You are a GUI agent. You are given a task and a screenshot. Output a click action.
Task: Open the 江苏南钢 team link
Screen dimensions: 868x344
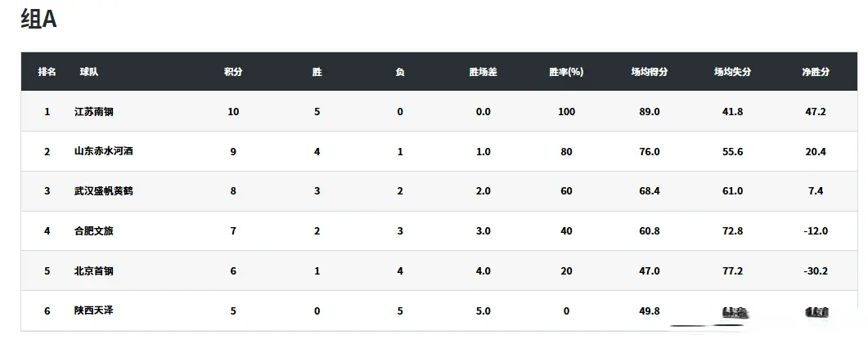click(x=94, y=112)
